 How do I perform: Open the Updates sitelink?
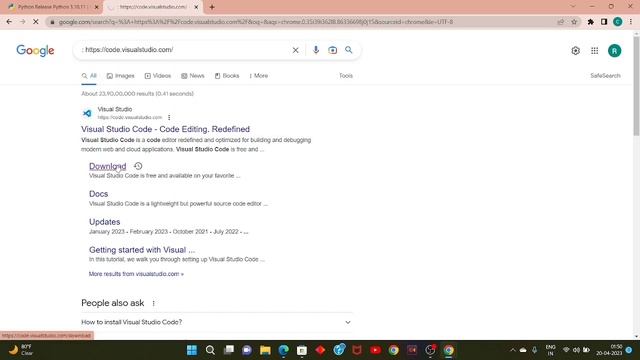(x=104, y=222)
